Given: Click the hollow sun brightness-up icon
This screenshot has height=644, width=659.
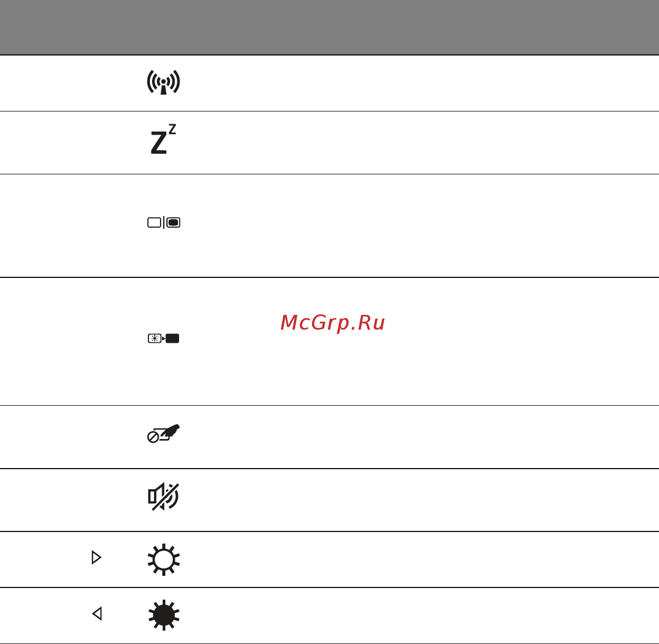Looking at the screenshot, I should [x=164, y=559].
